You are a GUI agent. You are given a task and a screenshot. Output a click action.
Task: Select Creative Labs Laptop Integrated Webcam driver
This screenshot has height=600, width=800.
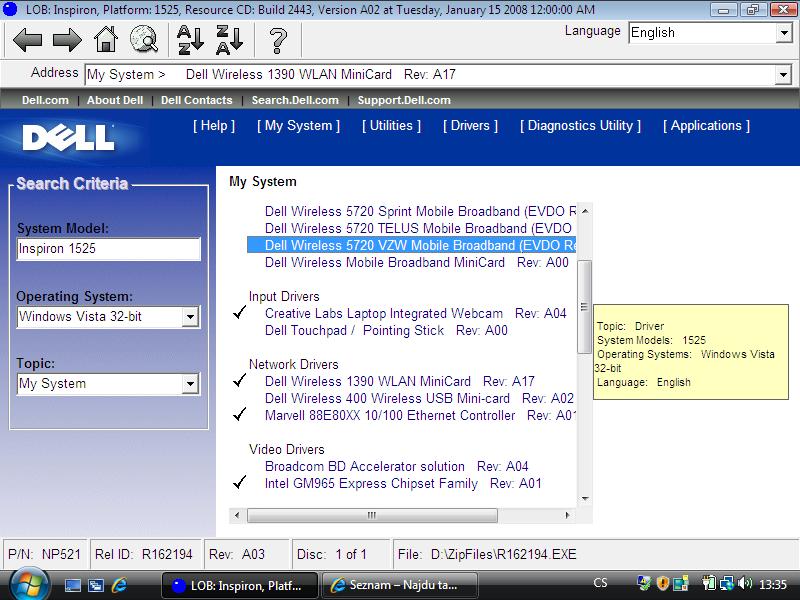tap(415, 313)
